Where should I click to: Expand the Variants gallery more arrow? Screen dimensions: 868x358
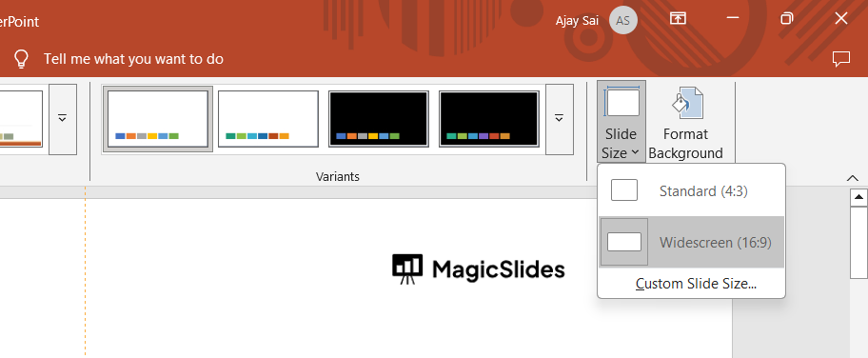tap(559, 119)
